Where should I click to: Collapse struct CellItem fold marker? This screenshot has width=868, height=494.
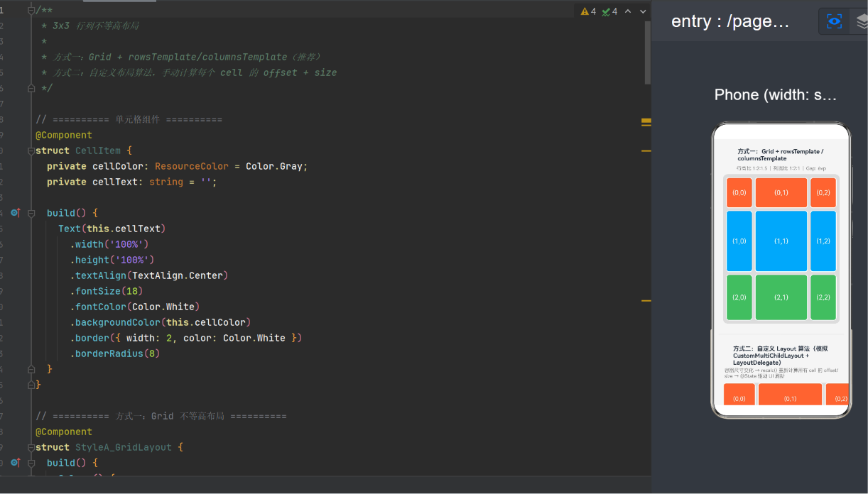pyautogui.click(x=31, y=150)
